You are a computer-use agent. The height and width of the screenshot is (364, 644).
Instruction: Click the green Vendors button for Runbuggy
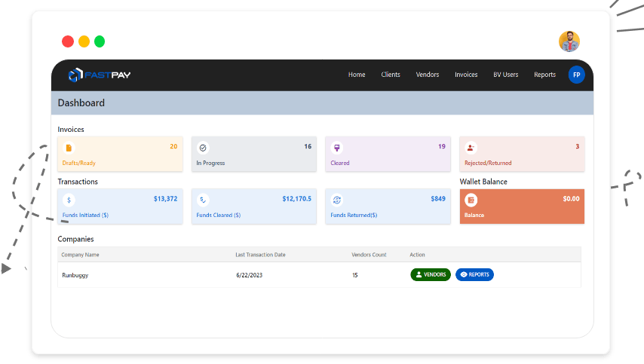coord(431,275)
